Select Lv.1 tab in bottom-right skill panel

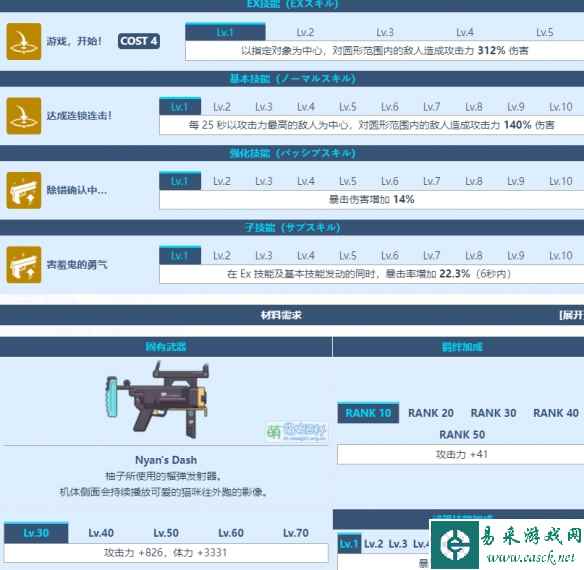point(349,544)
